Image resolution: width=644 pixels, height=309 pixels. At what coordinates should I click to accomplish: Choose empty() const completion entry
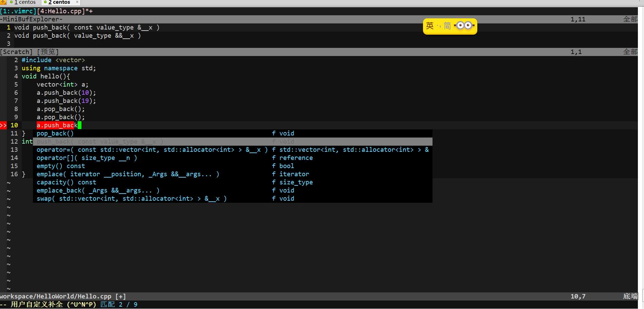233,166
